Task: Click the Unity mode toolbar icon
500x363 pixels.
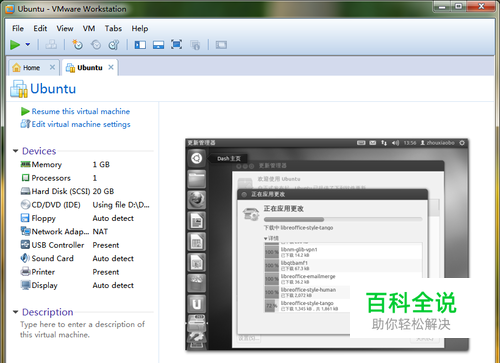Action: [195, 45]
